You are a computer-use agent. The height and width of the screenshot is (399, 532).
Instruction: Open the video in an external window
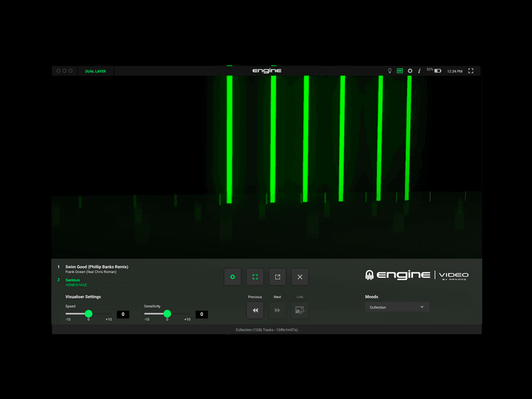point(277,277)
